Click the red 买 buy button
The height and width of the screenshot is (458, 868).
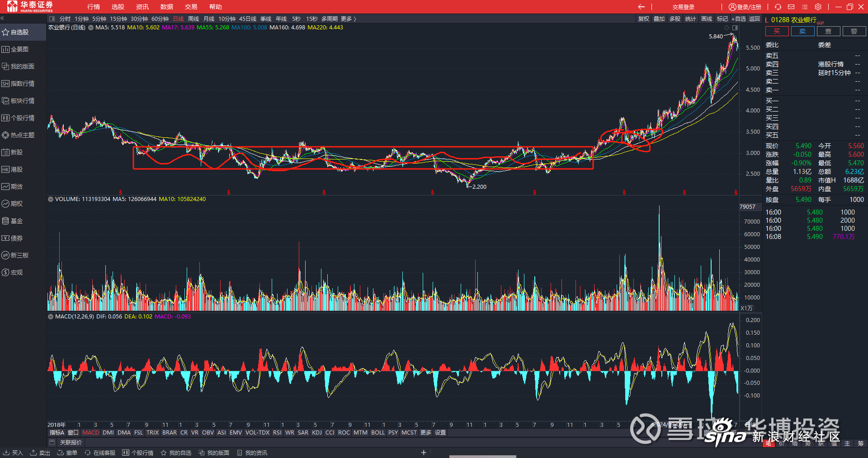point(777,31)
